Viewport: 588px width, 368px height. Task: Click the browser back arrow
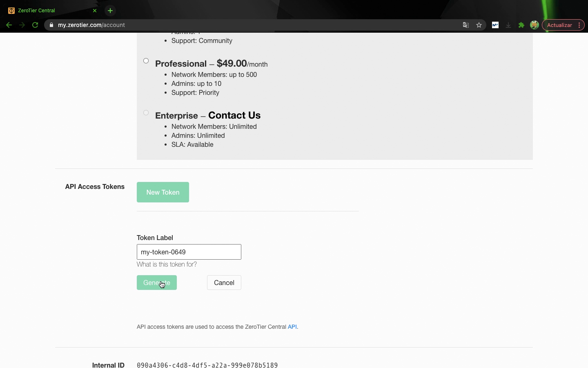[9, 25]
